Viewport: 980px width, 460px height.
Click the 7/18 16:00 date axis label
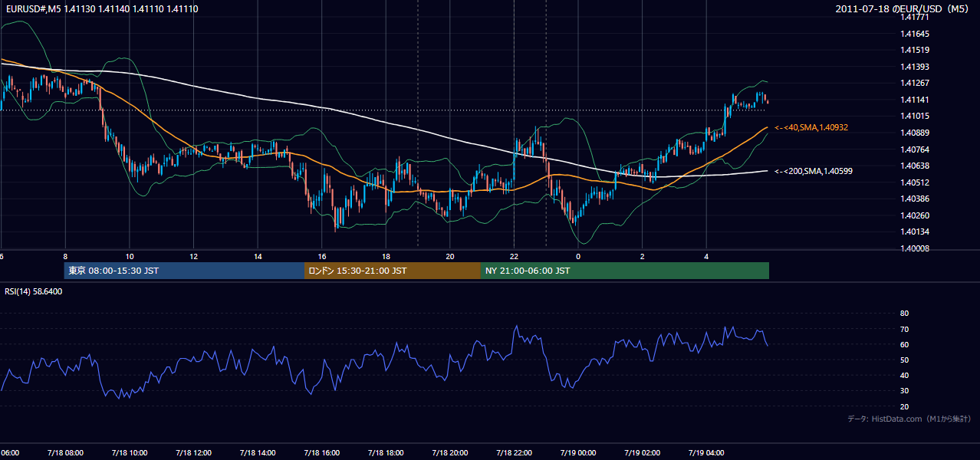point(322,452)
